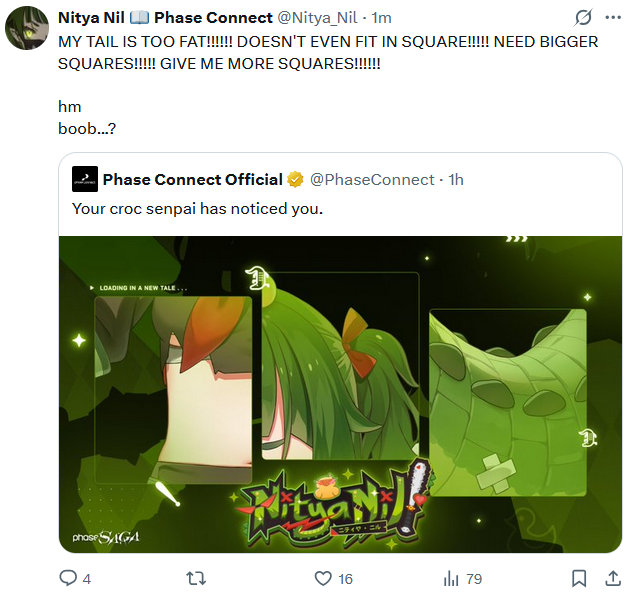Screen dimensions: 631x598
Task: Open Phase Connect Official account name
Action: click(193, 179)
